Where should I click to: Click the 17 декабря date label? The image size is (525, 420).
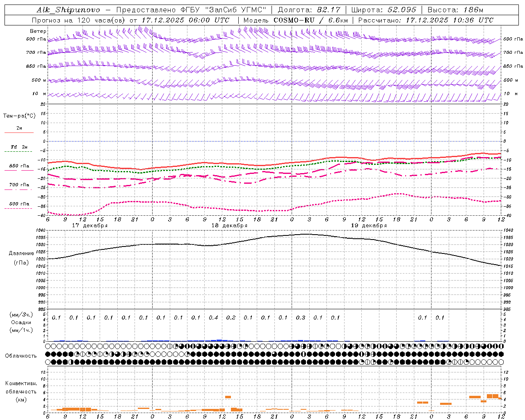click(x=90, y=226)
